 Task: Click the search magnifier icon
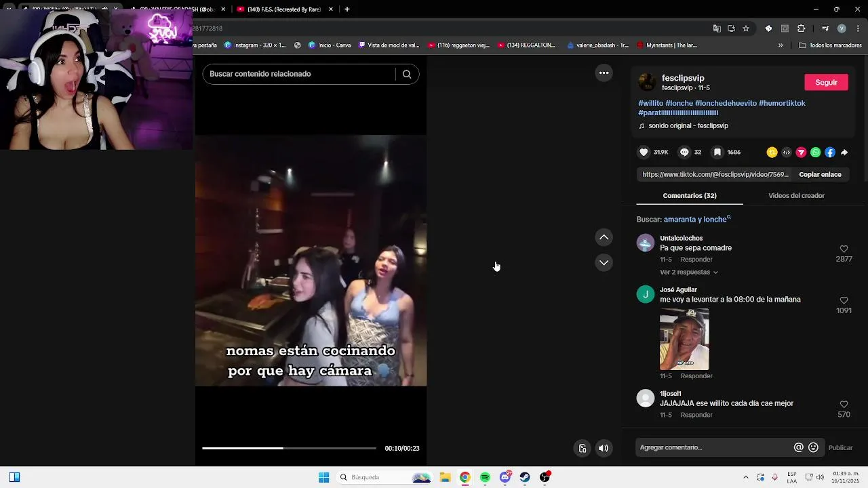[407, 74]
